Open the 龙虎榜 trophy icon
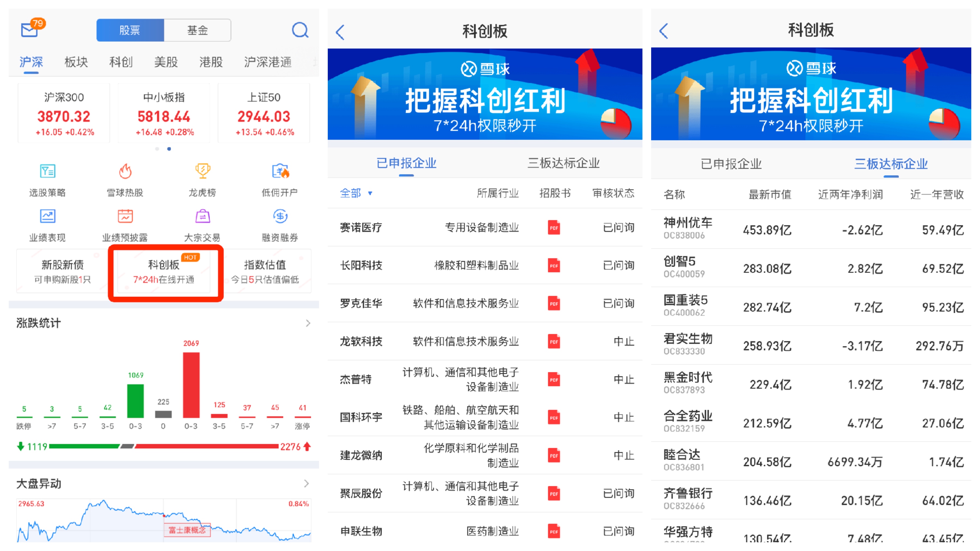 pos(202,171)
